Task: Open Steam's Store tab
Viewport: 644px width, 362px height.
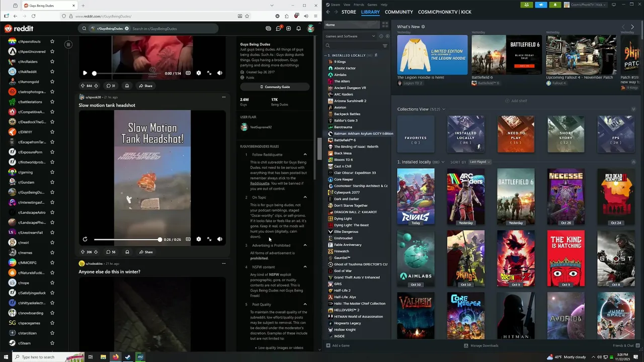Action: tap(349, 12)
